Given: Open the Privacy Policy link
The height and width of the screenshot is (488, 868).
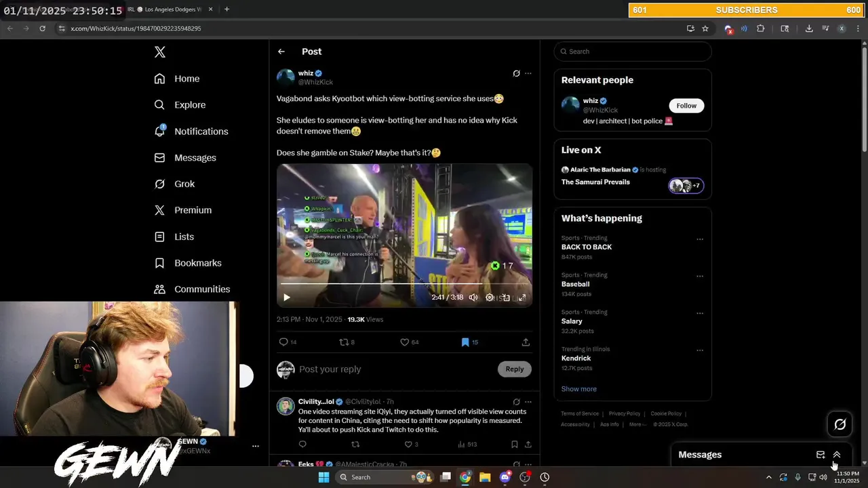Looking at the screenshot, I should [x=625, y=413].
